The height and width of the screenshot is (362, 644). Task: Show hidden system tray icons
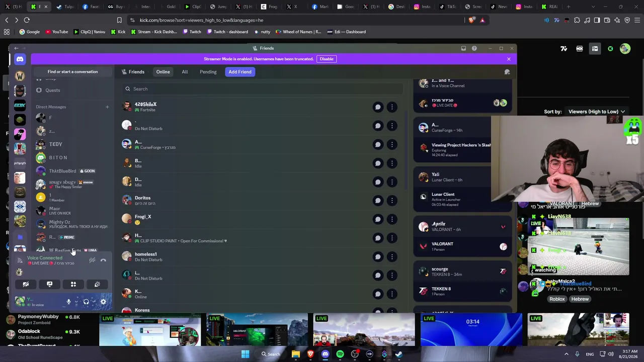[566, 354]
